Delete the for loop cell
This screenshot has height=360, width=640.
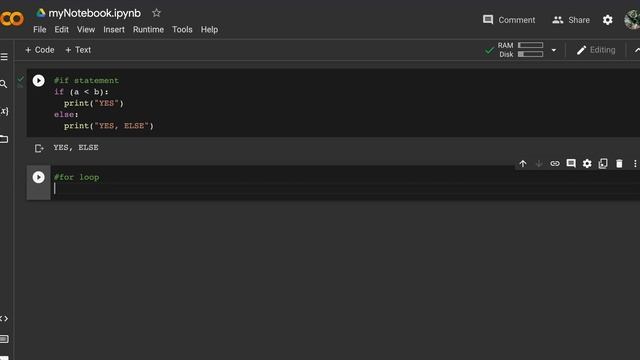click(619, 164)
